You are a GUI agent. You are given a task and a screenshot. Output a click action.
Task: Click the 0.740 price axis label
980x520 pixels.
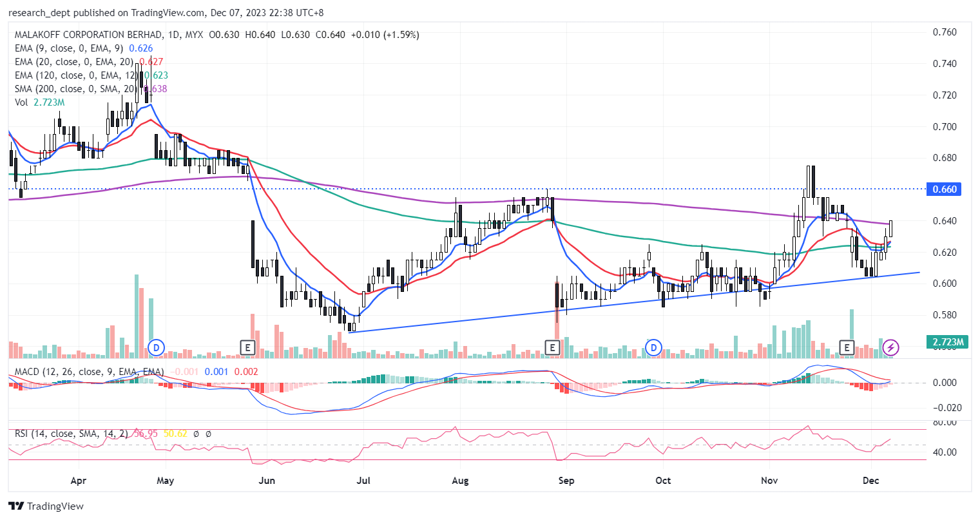(x=945, y=64)
